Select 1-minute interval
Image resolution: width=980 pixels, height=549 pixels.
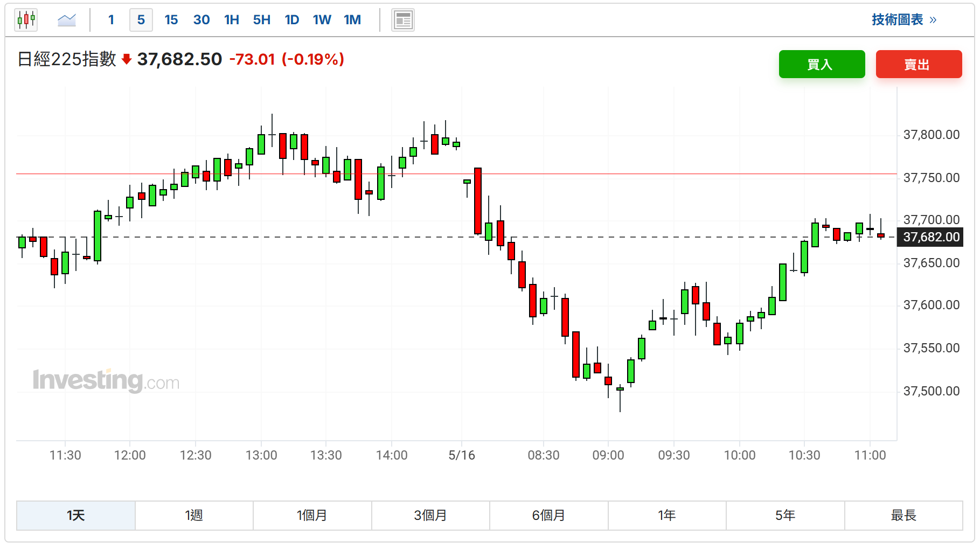pos(111,20)
